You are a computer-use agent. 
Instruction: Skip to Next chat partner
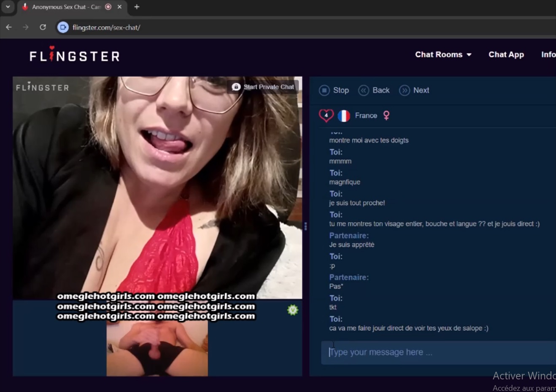point(414,90)
